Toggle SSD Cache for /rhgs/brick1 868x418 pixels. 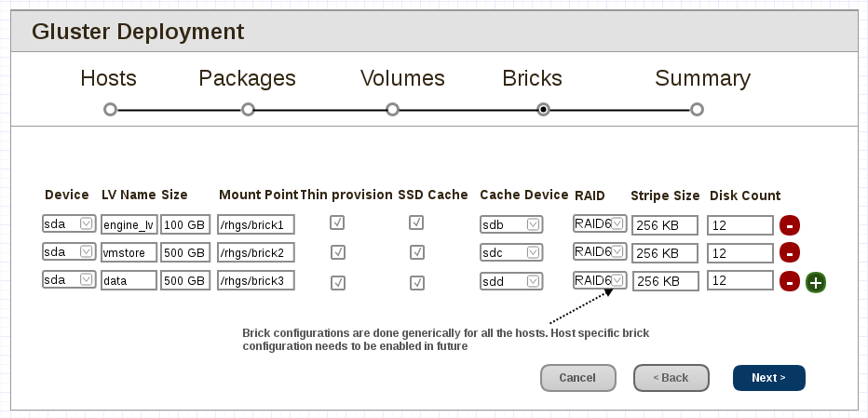417,223
